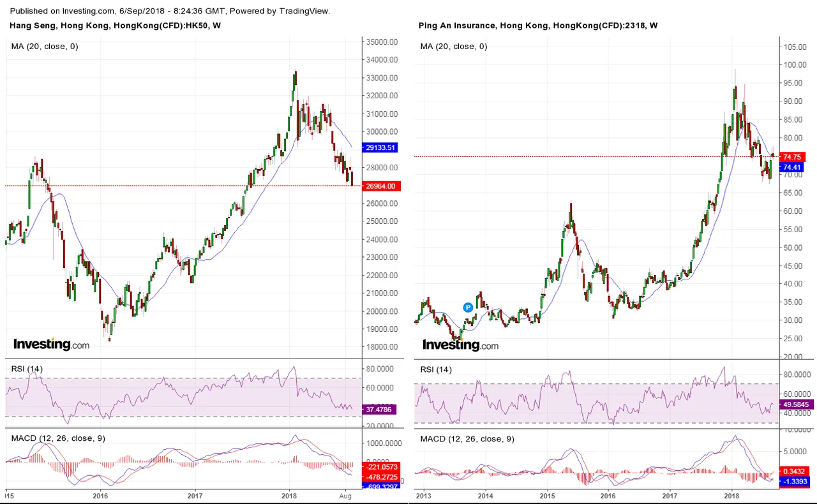Click the 18000.00 price axis label
Screen dimensions: 817x504
(382, 348)
